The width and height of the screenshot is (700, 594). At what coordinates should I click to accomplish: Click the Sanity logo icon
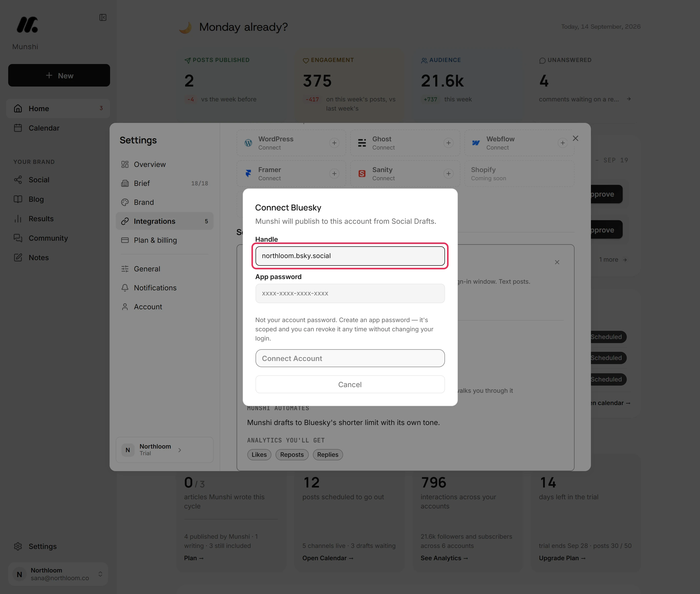pos(362,173)
